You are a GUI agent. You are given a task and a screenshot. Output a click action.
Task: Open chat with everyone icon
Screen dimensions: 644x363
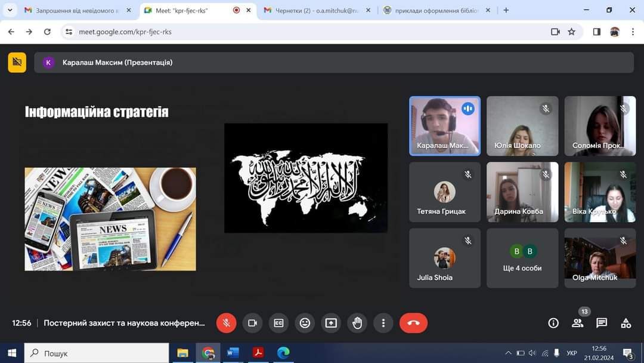pos(602,323)
